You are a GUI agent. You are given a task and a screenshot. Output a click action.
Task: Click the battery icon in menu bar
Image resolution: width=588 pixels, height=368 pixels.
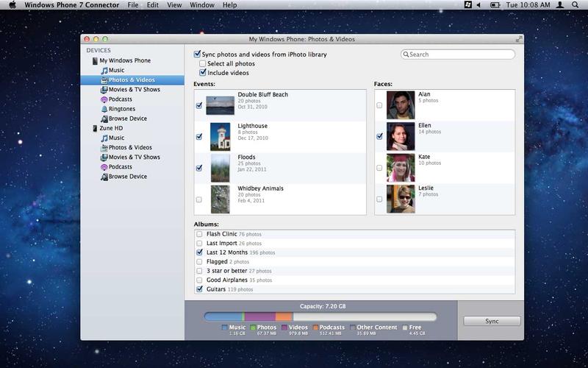click(x=495, y=5)
